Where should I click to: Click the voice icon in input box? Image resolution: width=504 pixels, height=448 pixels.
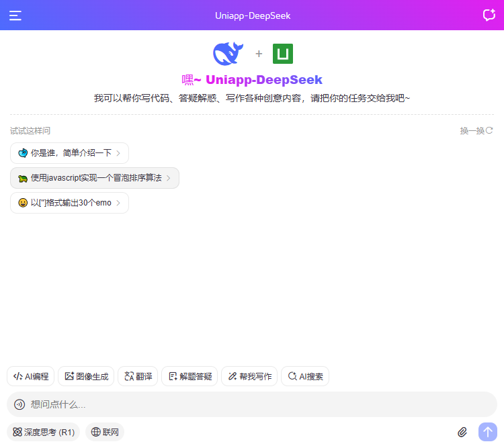pos(19,404)
